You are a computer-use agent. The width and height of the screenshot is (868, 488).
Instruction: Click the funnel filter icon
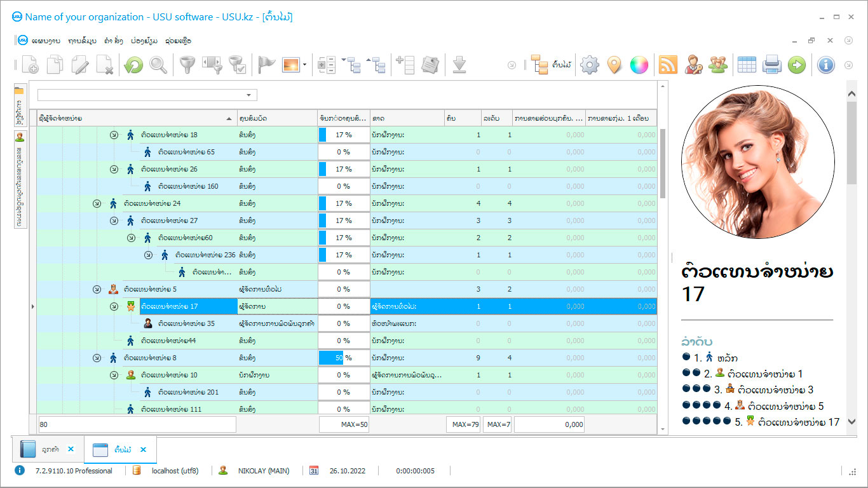pos(186,65)
